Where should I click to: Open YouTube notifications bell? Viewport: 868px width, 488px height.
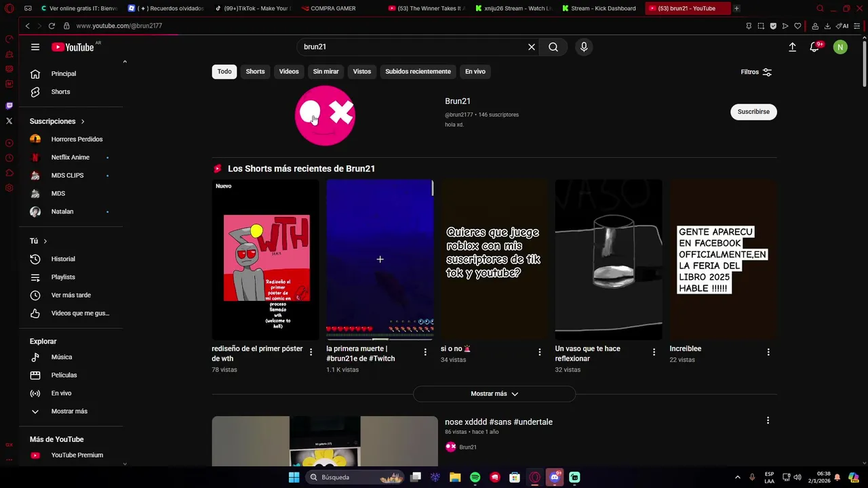(815, 47)
